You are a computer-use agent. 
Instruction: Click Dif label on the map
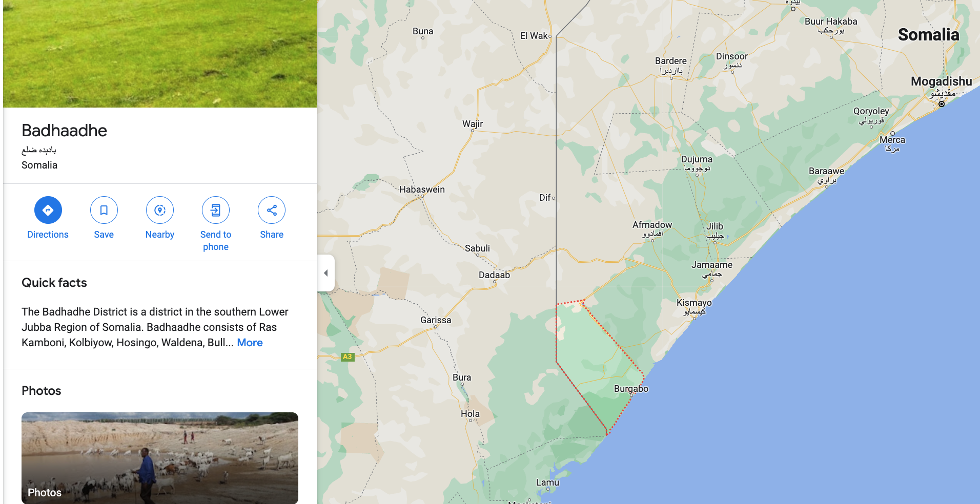click(x=545, y=198)
